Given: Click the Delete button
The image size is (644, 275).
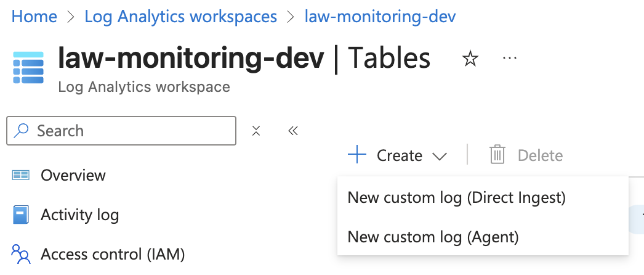Looking at the screenshot, I should 526,155.
